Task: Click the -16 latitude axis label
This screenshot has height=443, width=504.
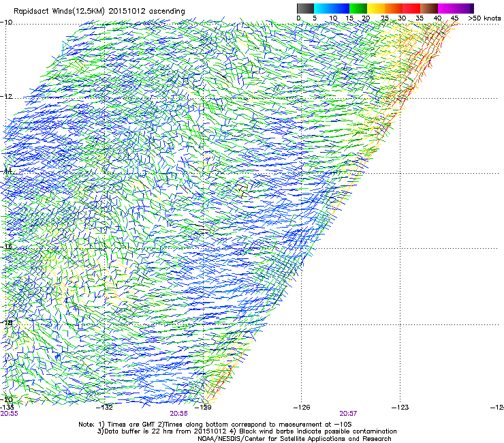Action: [x=6, y=247]
